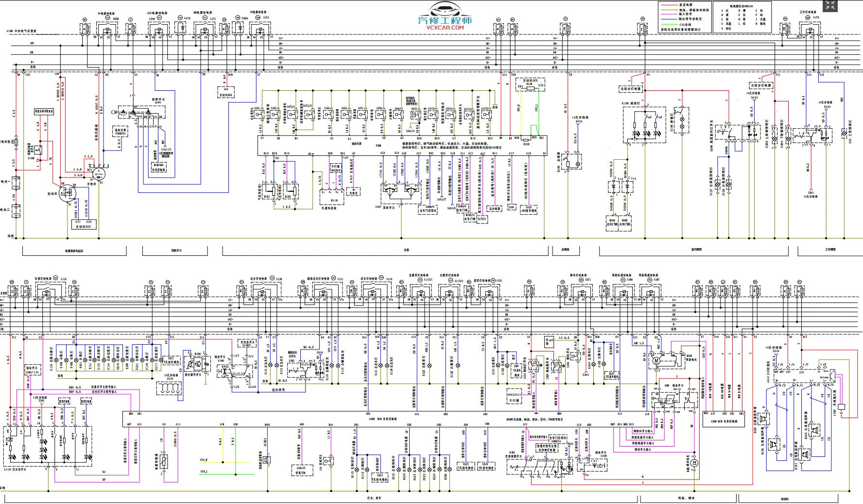Click the 发动机ECU box with K71 K29

(x=85, y=224)
